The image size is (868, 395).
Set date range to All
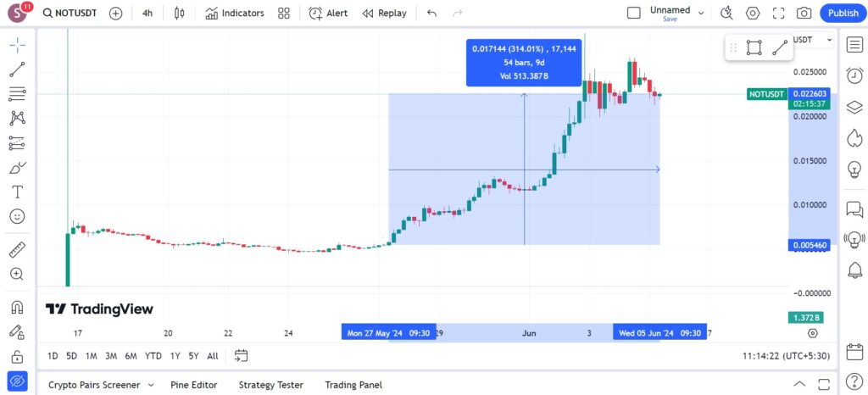pyautogui.click(x=213, y=356)
